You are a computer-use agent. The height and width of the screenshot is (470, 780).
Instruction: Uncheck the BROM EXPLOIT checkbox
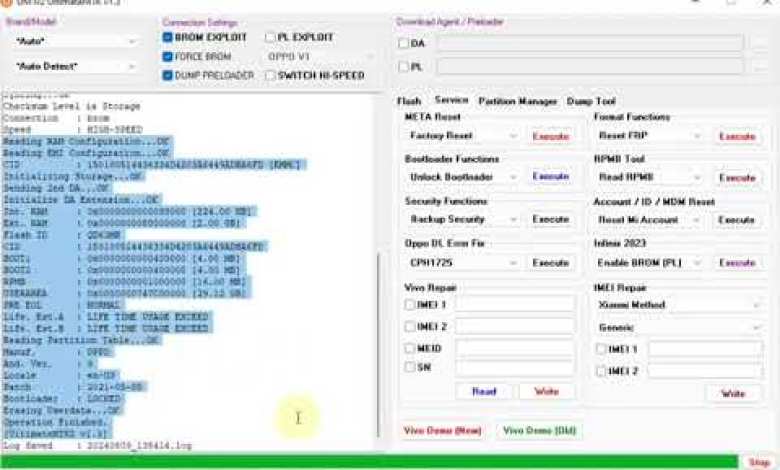click(168, 38)
